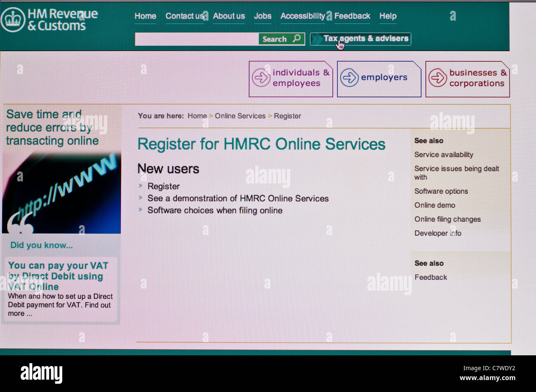
Task: Open the Software options sidebar link
Action: pyautogui.click(x=441, y=191)
